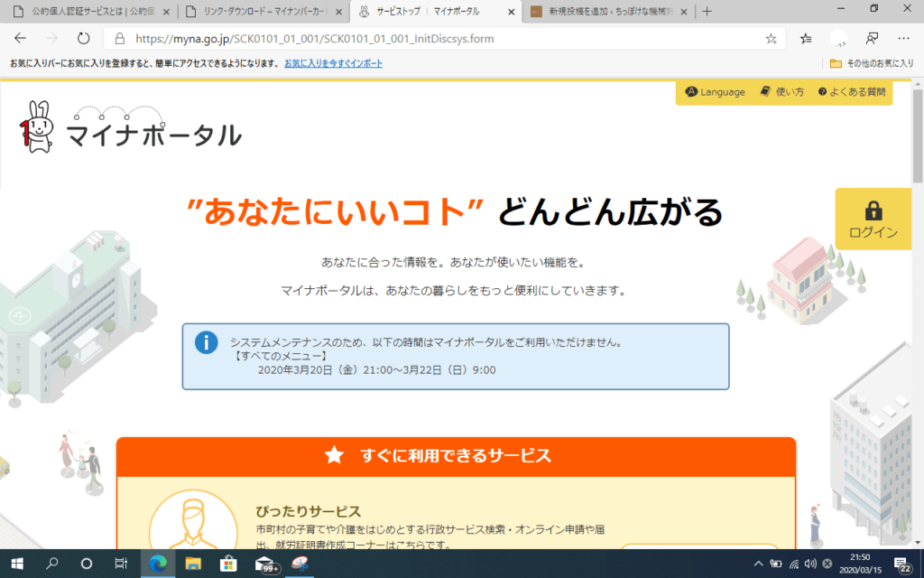Click the star icon in the すぐに利用できるサービス header
The image size is (924, 578).
(334, 455)
